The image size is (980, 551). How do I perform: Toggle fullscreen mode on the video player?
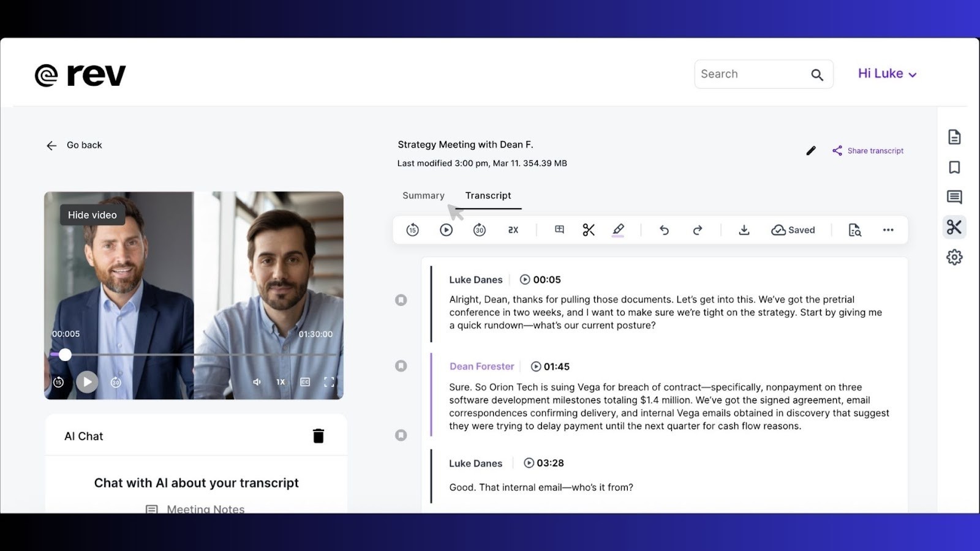click(x=329, y=381)
